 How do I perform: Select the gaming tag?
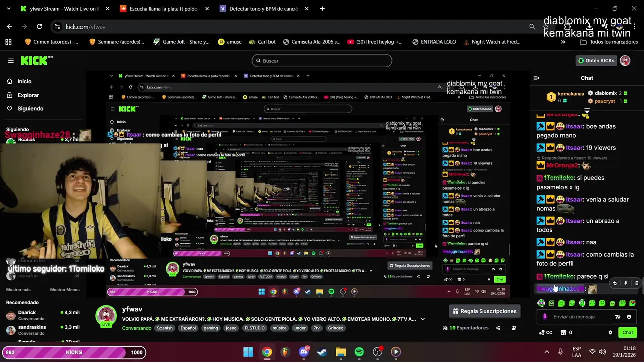(211, 328)
